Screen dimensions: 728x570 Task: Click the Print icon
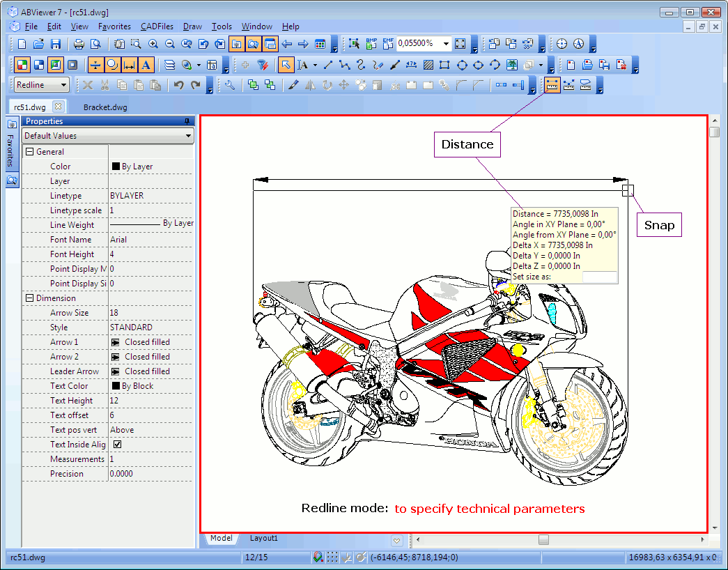(79, 44)
